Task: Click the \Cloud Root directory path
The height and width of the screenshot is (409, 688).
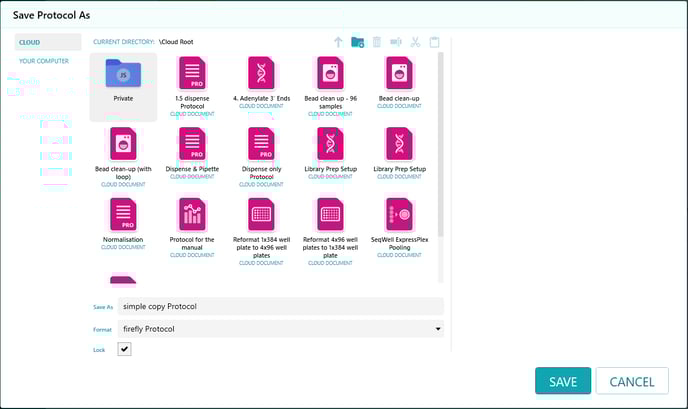Action: click(x=176, y=42)
